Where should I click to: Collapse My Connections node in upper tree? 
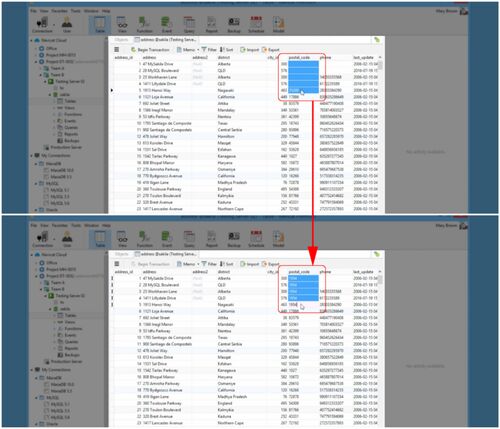click(x=32, y=155)
